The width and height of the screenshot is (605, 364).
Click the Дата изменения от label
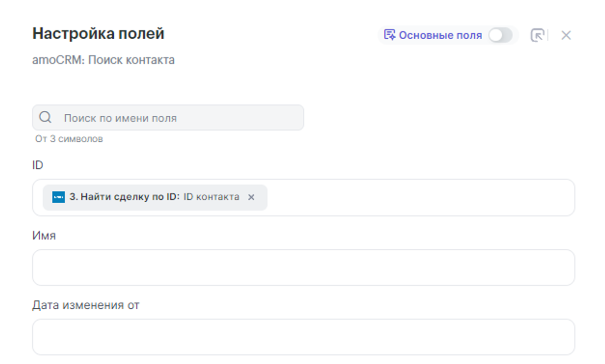(86, 305)
